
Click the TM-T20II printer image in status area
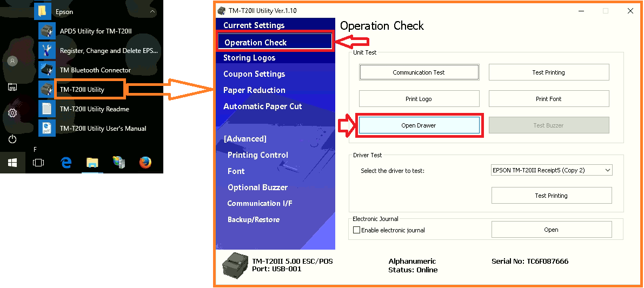pos(235,266)
